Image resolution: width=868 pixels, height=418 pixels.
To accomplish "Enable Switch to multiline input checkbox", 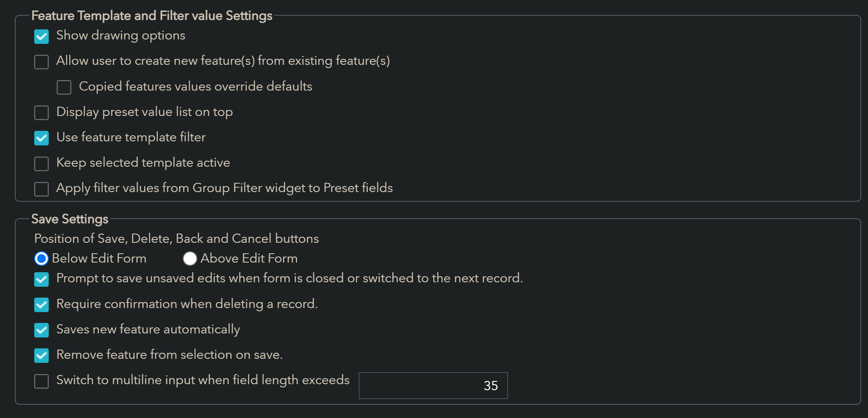I will click(41, 381).
